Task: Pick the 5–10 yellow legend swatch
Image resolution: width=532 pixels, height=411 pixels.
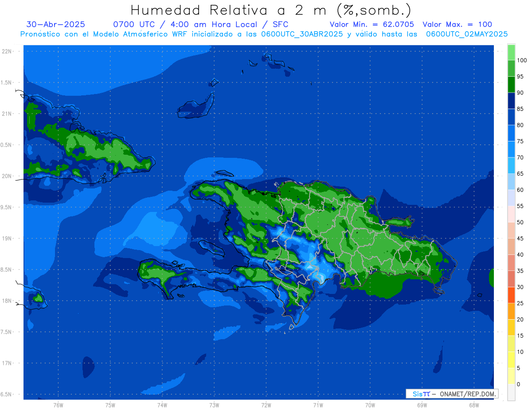Action: (x=511, y=360)
